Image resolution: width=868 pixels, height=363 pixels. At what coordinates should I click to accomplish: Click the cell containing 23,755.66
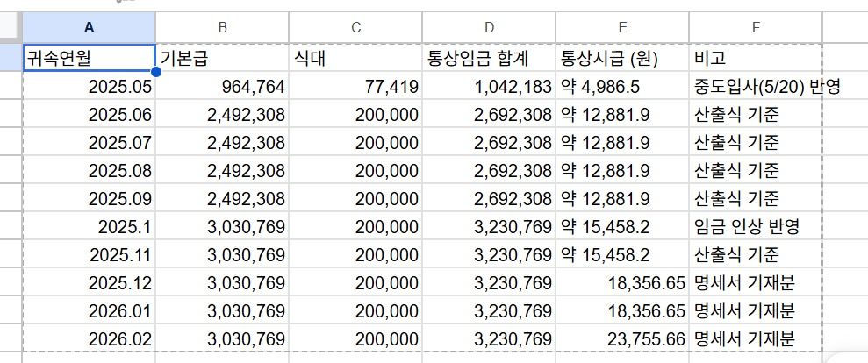click(622, 339)
